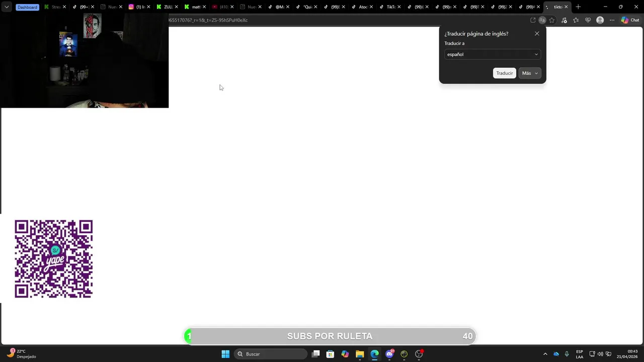Image resolution: width=644 pixels, height=362 pixels.
Task: Open a new browser tab
Action: click(578, 7)
